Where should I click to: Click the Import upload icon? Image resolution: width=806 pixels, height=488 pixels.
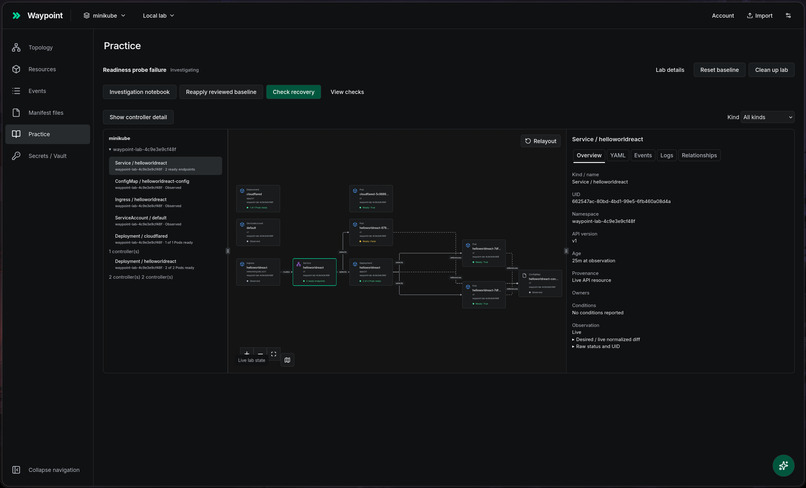749,15
